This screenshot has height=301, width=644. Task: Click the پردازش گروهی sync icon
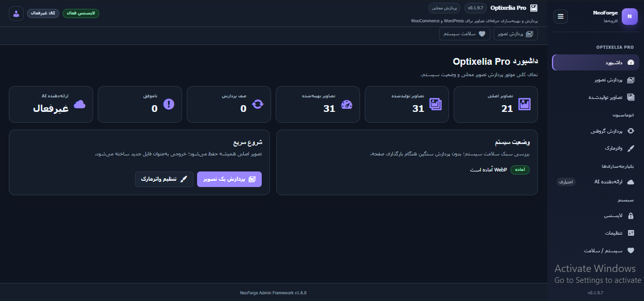tap(631, 131)
